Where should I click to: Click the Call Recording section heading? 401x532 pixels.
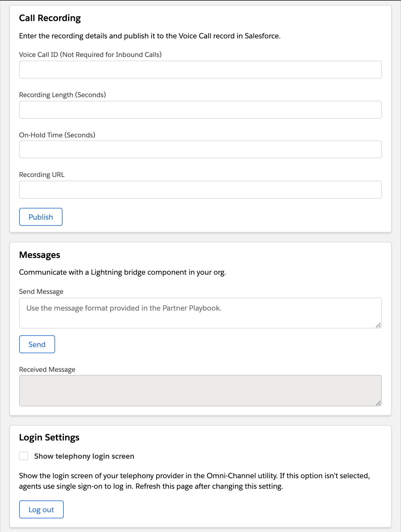tap(50, 18)
